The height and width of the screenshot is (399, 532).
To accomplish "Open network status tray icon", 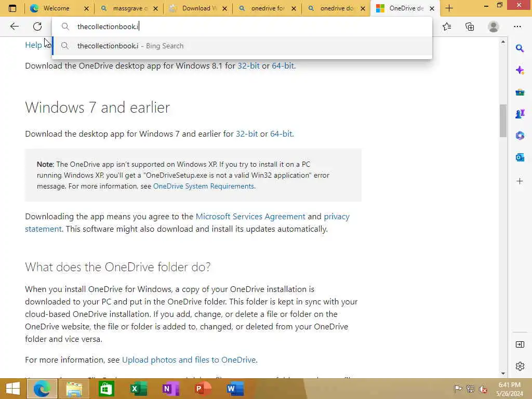I will (x=470, y=389).
